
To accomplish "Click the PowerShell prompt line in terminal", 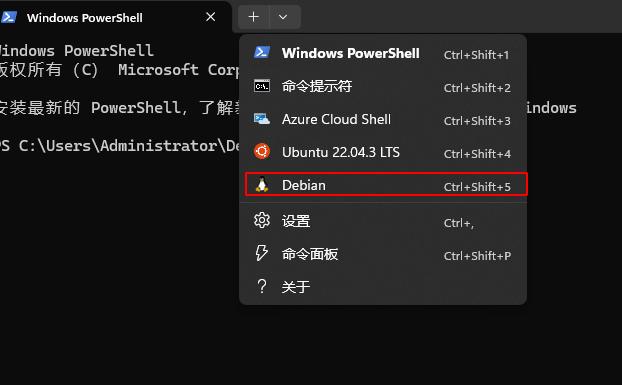I will coord(120,146).
